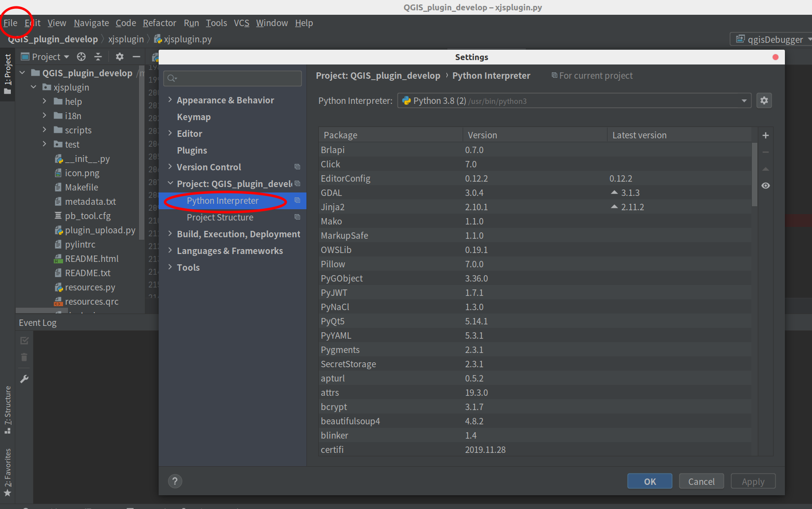Mark all events as read with checkmark icon
The image size is (812, 509).
click(x=24, y=340)
